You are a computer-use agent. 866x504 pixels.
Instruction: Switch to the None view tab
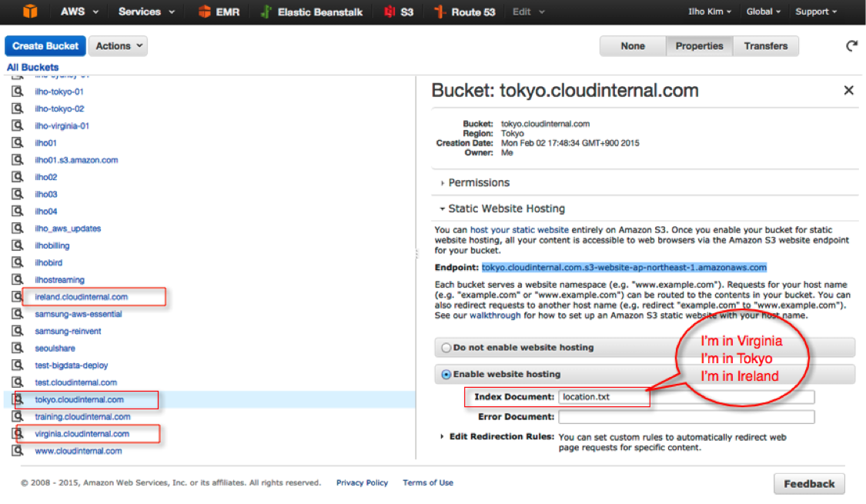pyautogui.click(x=633, y=46)
